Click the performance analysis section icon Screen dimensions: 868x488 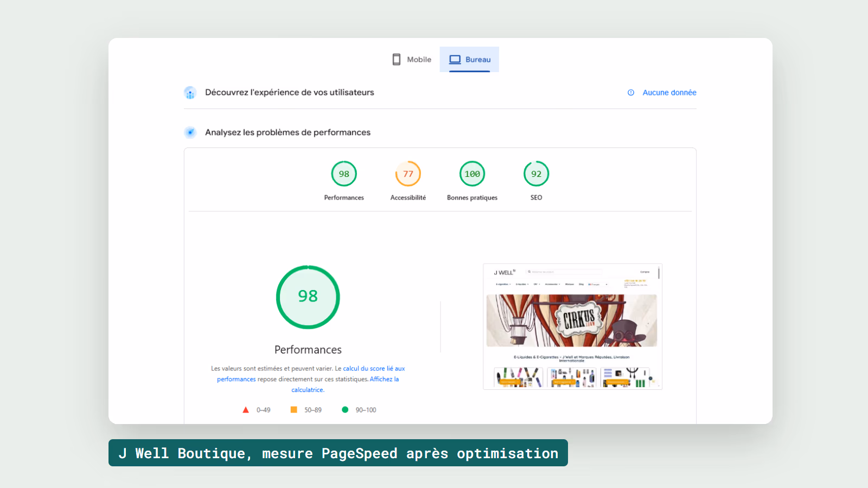(190, 132)
